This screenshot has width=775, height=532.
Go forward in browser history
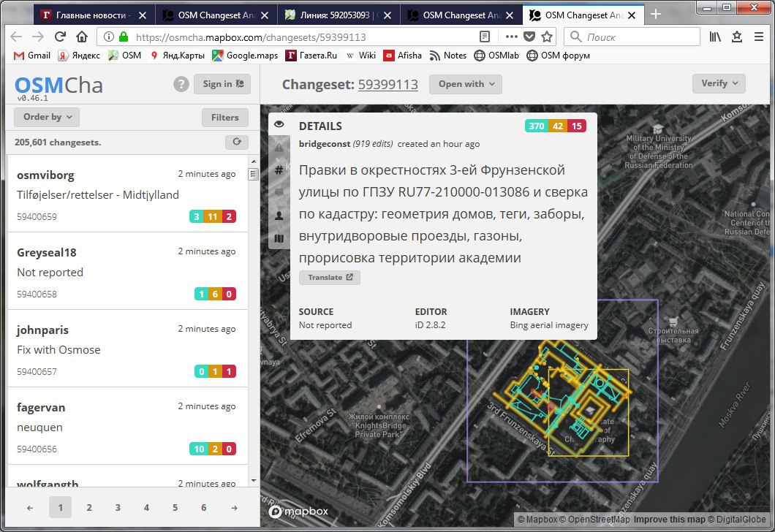38,37
